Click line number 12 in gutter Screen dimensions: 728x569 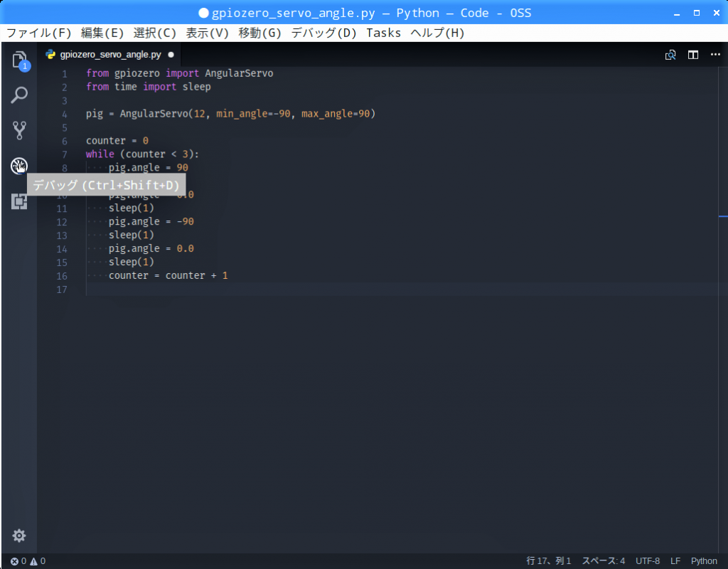coord(62,222)
